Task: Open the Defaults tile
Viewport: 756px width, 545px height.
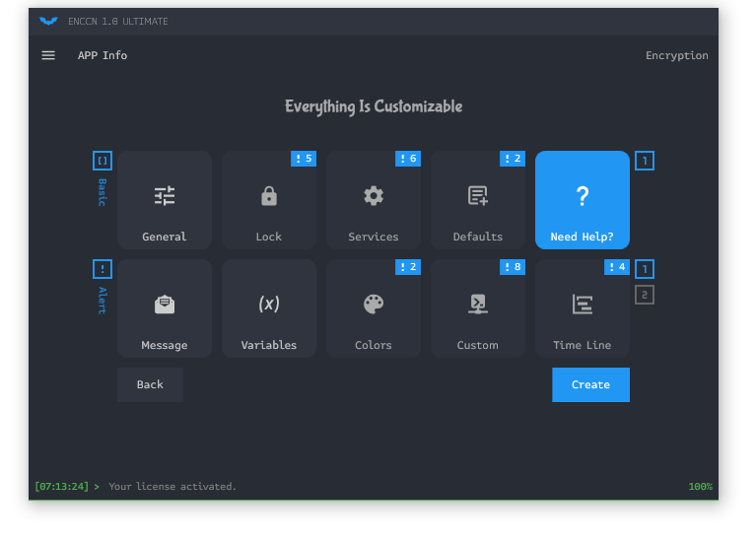Action: 478,200
